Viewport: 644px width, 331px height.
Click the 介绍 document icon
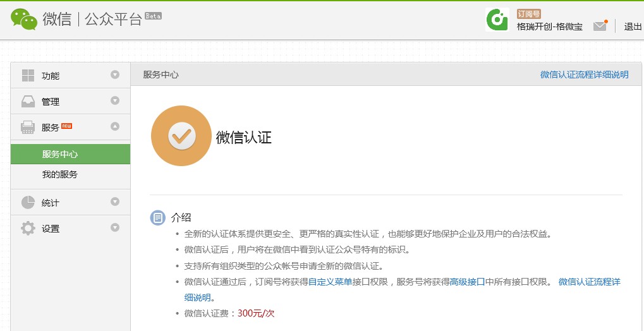pyautogui.click(x=157, y=218)
